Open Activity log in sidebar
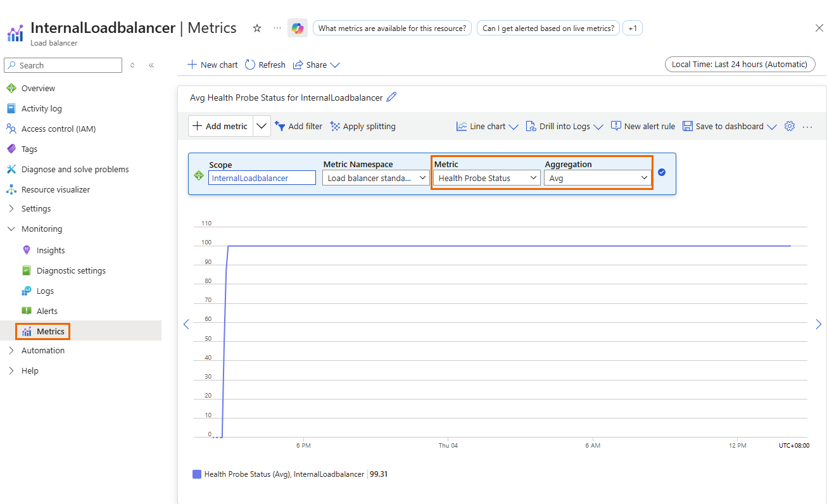The height and width of the screenshot is (504, 827). tap(42, 108)
